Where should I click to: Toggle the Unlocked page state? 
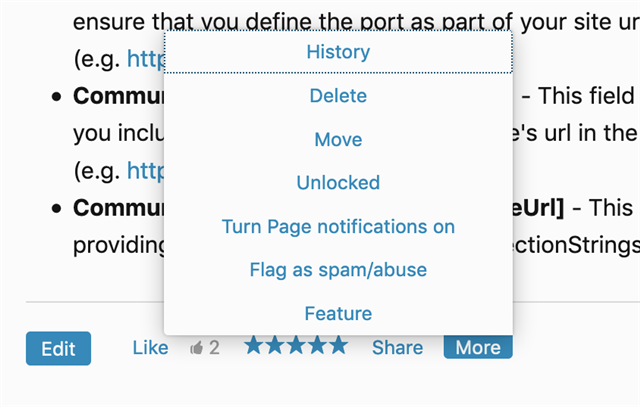click(338, 183)
